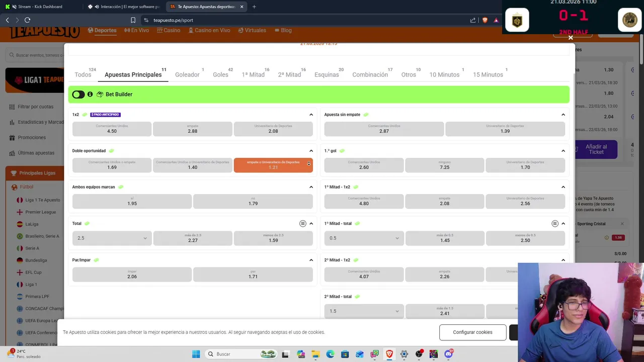This screenshot has width=644, height=362.
Task: Open the 10 Minutos tab
Action: [x=444, y=74]
